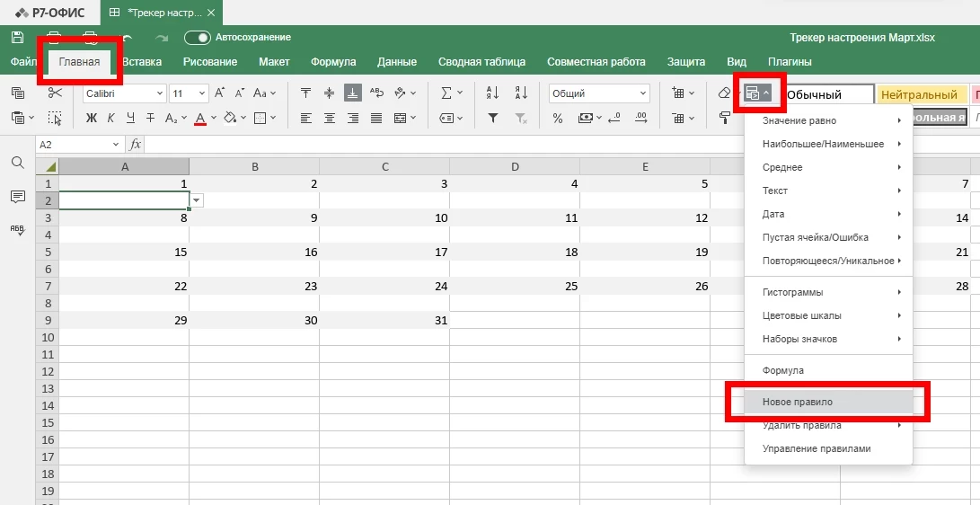Image resolution: width=980 pixels, height=505 pixels.
Task: Click the filter funnel icon
Action: click(492, 118)
